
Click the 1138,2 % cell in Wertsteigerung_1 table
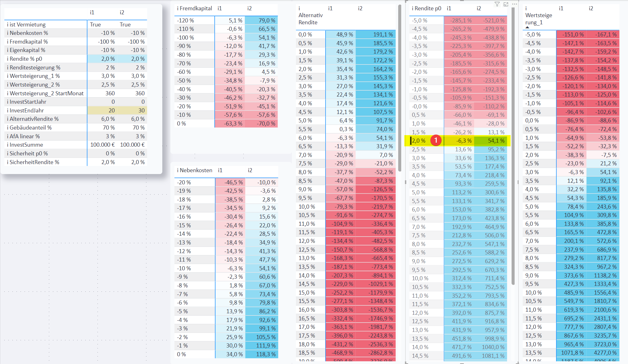[603, 276]
